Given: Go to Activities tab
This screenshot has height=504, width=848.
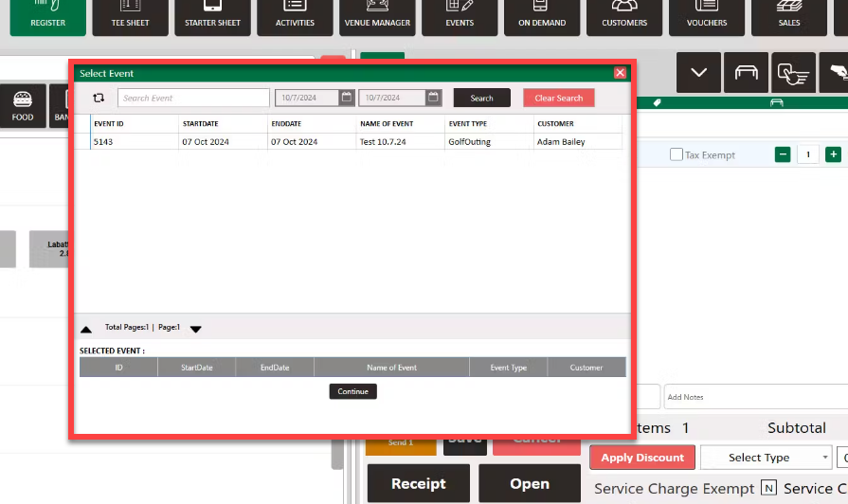Looking at the screenshot, I should (295, 17).
